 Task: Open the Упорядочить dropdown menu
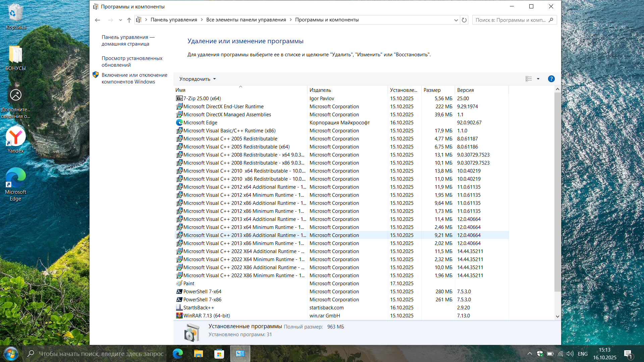click(x=198, y=79)
